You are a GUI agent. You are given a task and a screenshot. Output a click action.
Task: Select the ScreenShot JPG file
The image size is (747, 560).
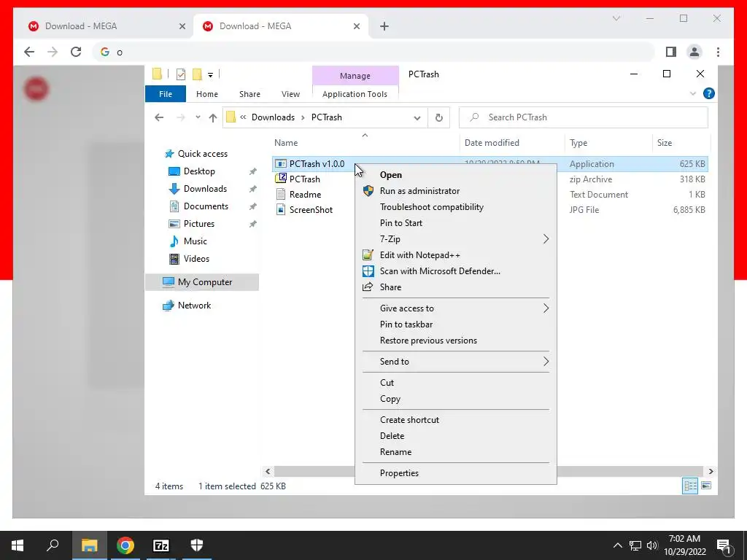click(x=311, y=210)
